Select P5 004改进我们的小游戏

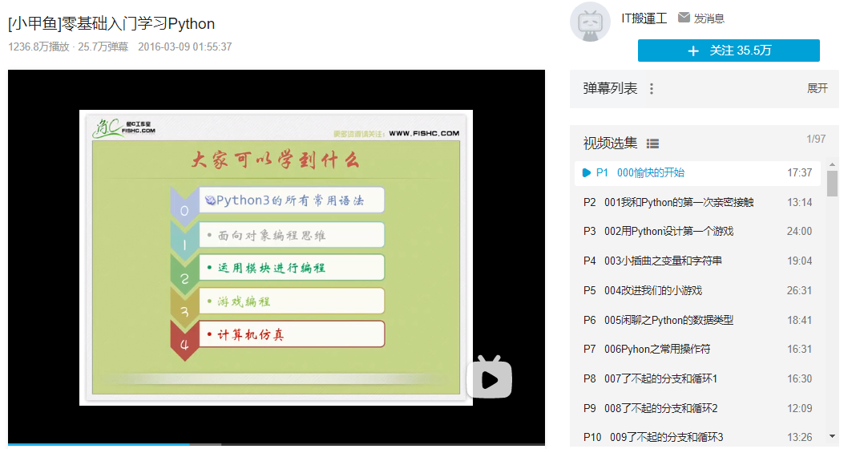(697, 290)
